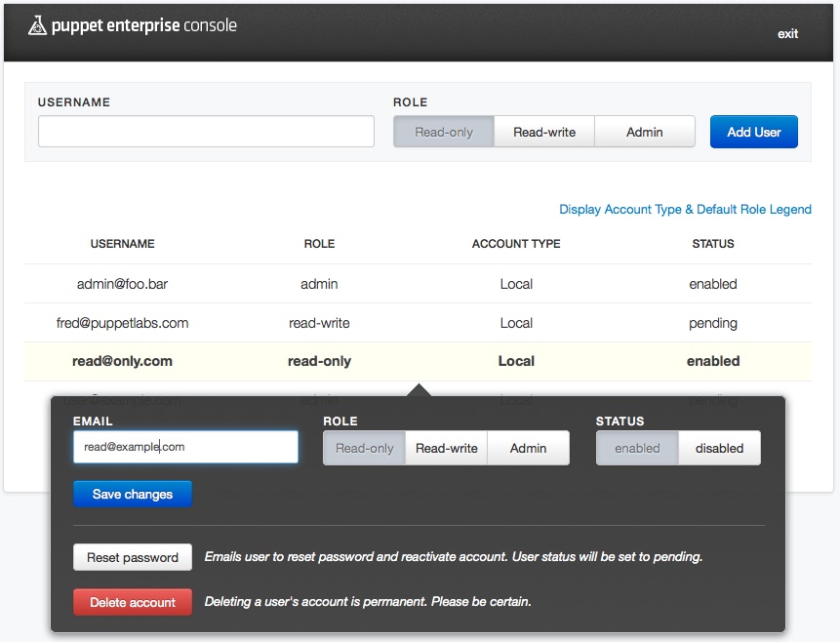This screenshot has height=642, width=840.
Task: Click the Reset password button
Action: pos(133,558)
